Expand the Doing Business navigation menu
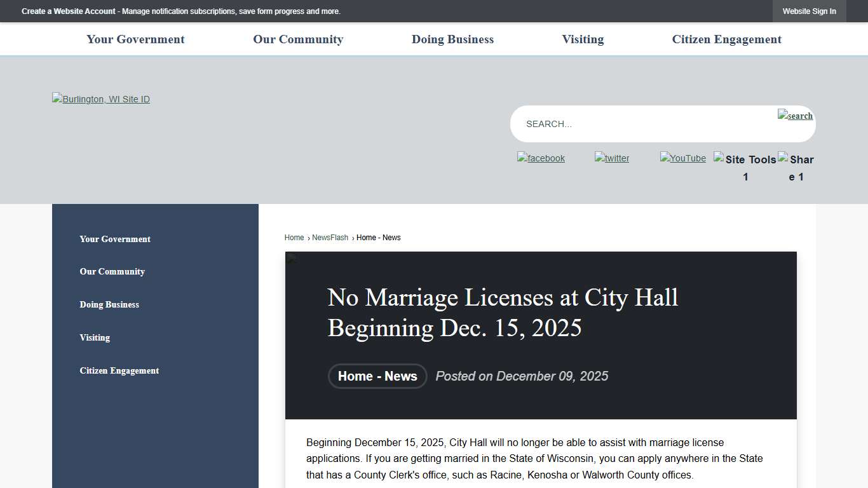This screenshot has width=868, height=488. tap(452, 39)
